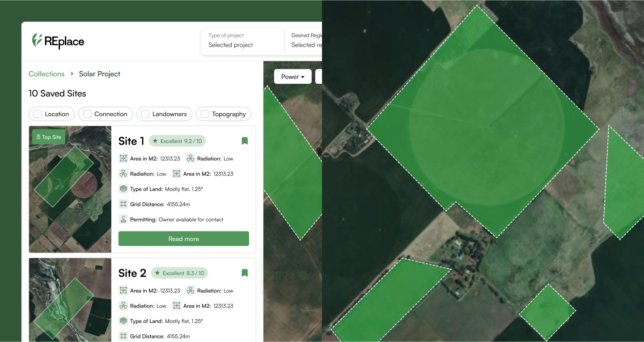This screenshot has height=342, width=644.
Task: Open the Power dropdown on the map
Action: tap(292, 77)
